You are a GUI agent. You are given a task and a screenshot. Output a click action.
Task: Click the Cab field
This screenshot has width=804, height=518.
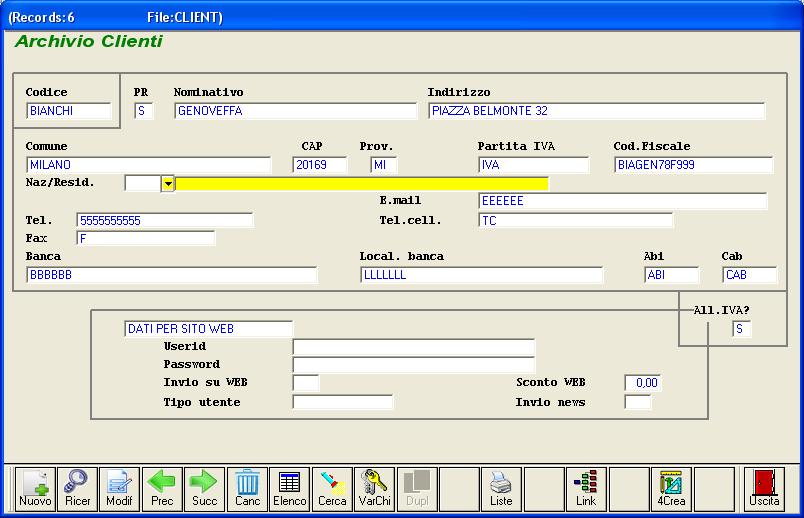[x=750, y=275]
